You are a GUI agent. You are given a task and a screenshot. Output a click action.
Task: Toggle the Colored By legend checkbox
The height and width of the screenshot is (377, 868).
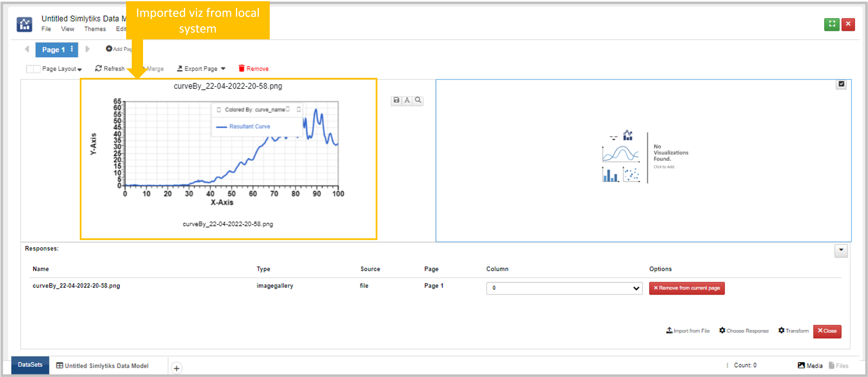(219, 110)
